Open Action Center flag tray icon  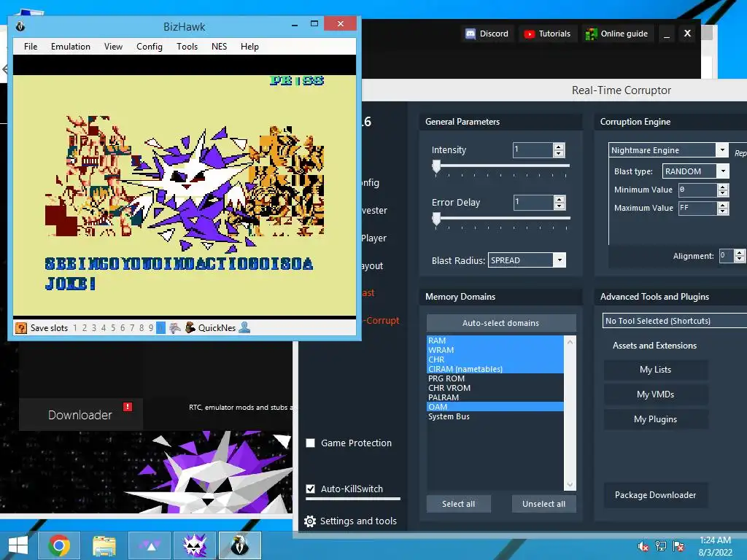pos(678,545)
